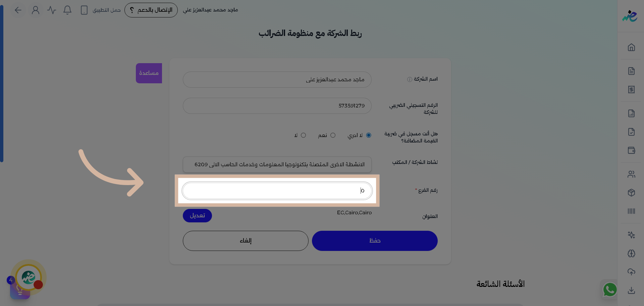
Task: Choose the لا ادري radio option
Action: pyautogui.click(x=369, y=135)
